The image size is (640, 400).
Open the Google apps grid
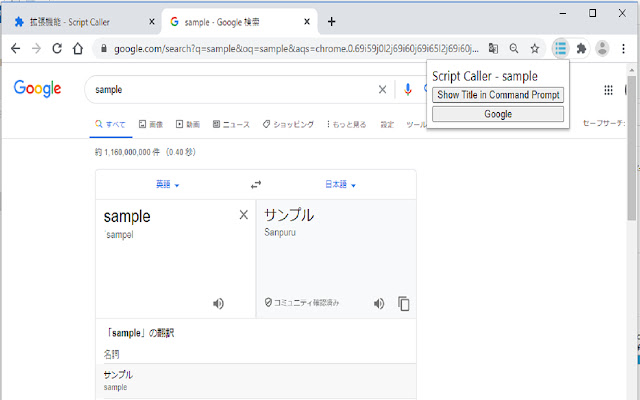[x=608, y=90]
